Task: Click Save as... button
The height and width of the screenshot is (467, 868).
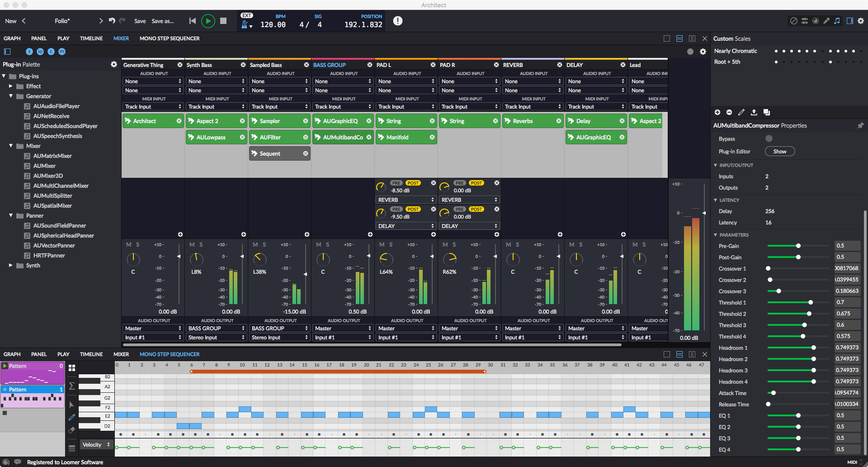Action: pyautogui.click(x=163, y=21)
